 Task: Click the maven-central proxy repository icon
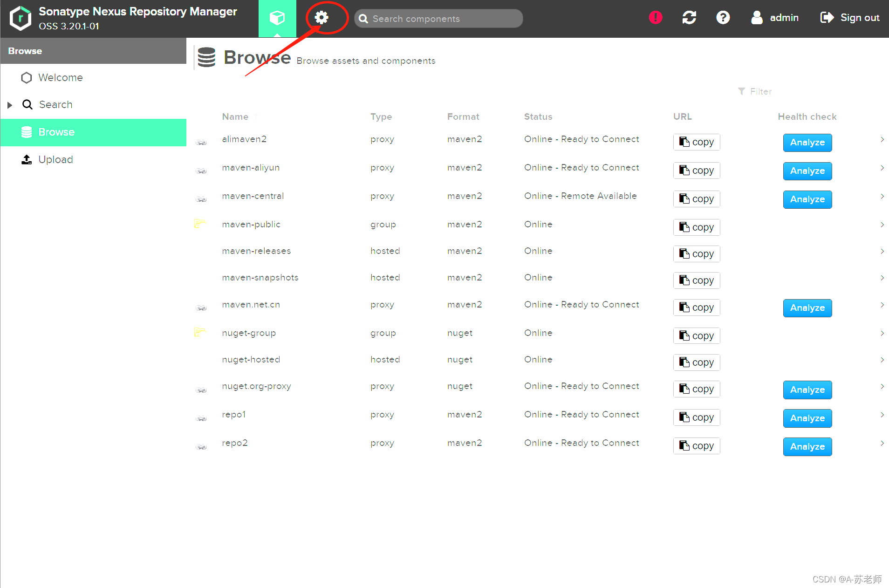(x=201, y=199)
